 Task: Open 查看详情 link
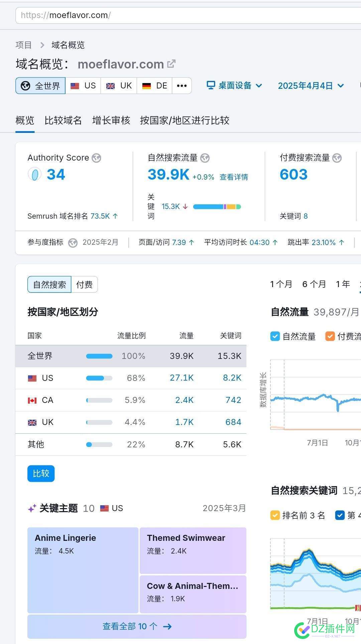point(234,177)
